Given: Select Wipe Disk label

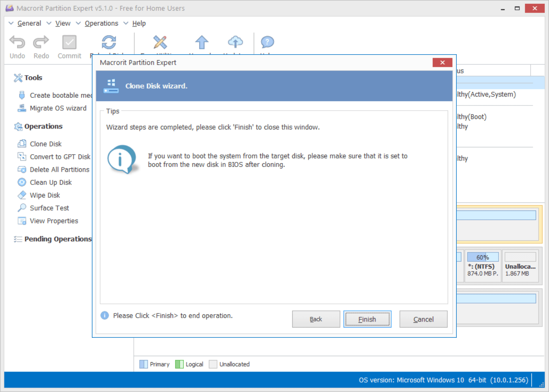Looking at the screenshot, I should [45, 195].
